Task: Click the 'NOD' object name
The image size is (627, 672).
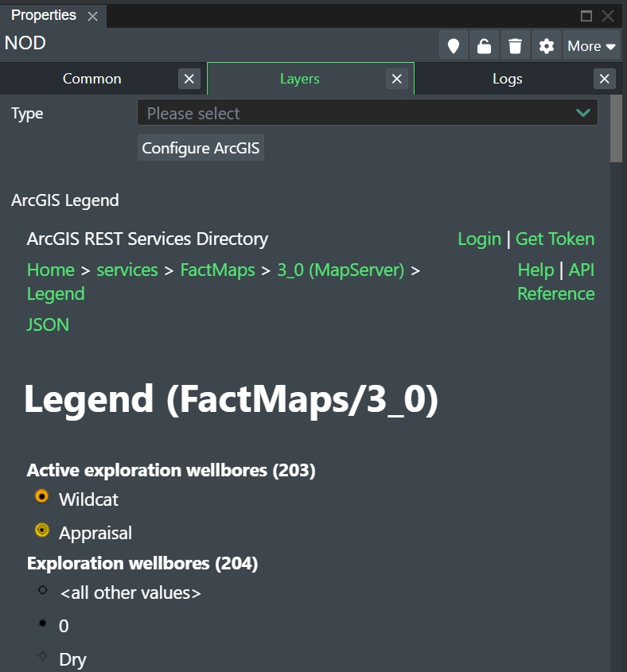Action: pos(25,43)
